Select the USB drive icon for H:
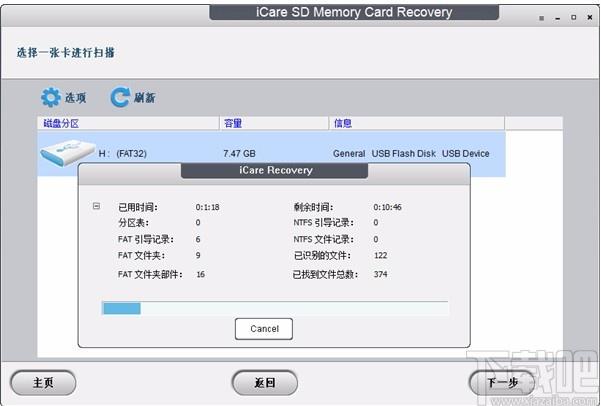Image resolution: width=601 pixels, height=406 pixels. click(x=67, y=153)
